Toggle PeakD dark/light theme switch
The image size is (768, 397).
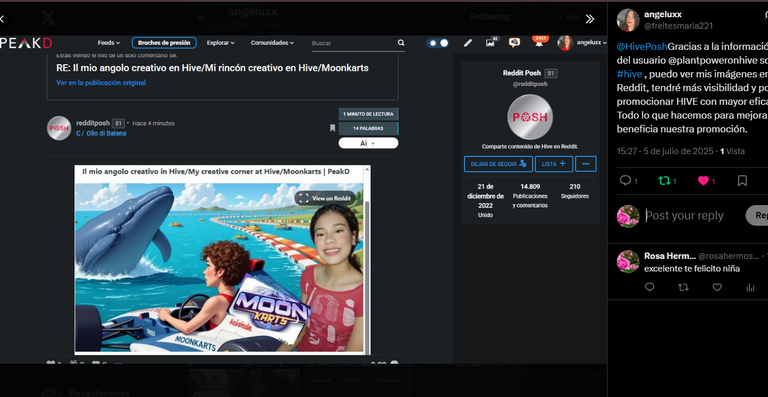click(438, 43)
